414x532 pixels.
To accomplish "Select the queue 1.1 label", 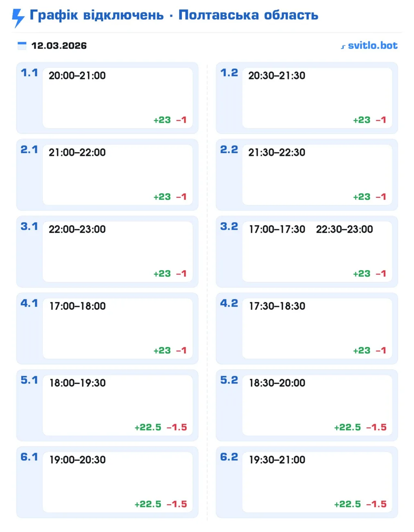I will click(29, 73).
